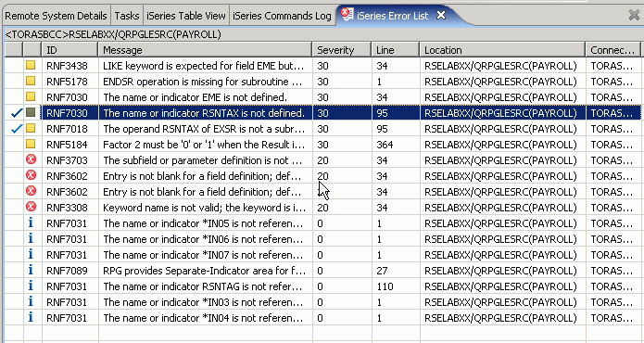Select RSNTAG is not referenced message
The height and width of the screenshot is (343, 644).
point(204,286)
